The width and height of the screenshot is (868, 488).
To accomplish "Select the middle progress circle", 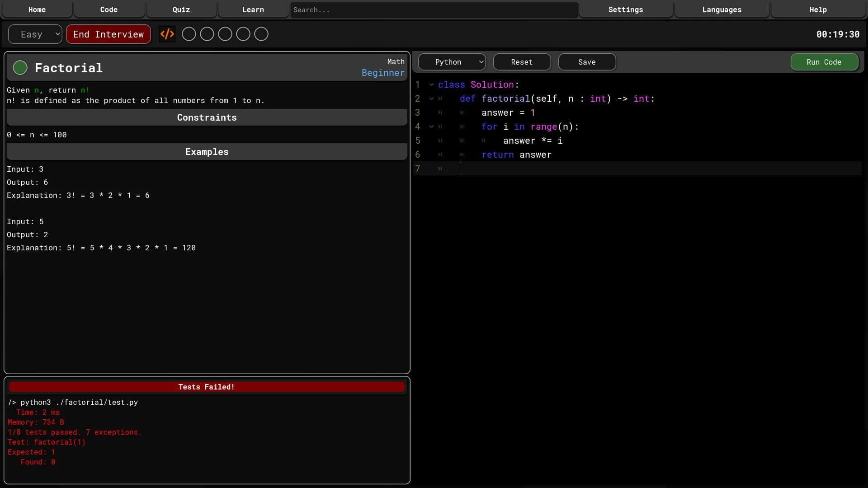I will [x=225, y=34].
